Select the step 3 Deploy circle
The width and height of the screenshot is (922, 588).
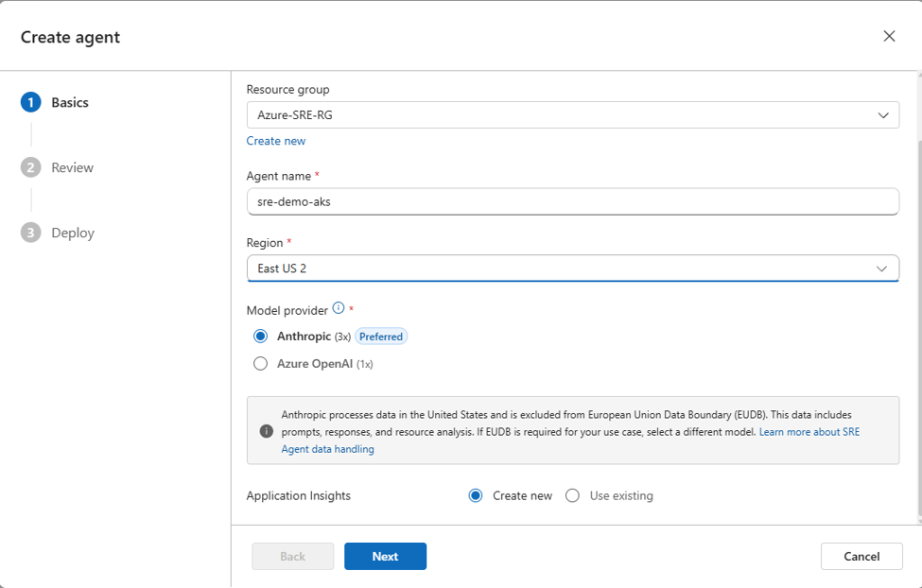coord(30,233)
